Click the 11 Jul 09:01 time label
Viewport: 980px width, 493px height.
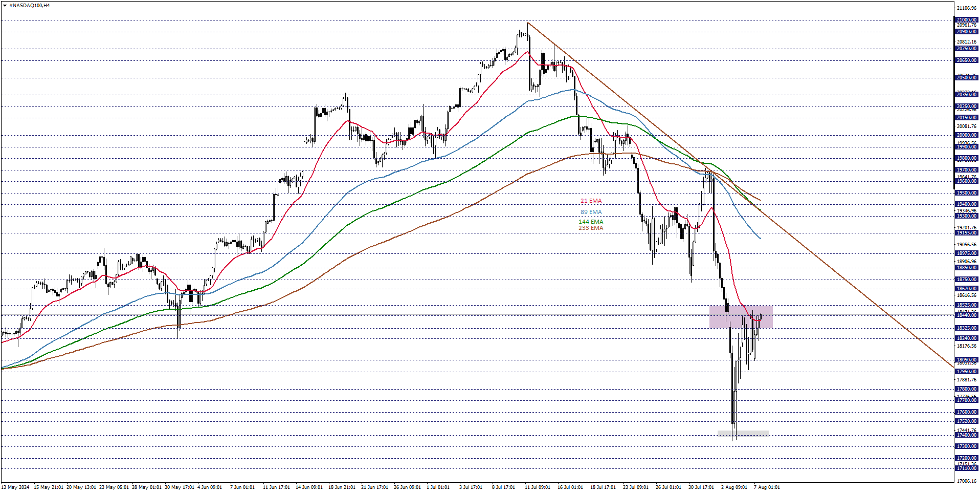coord(538,487)
